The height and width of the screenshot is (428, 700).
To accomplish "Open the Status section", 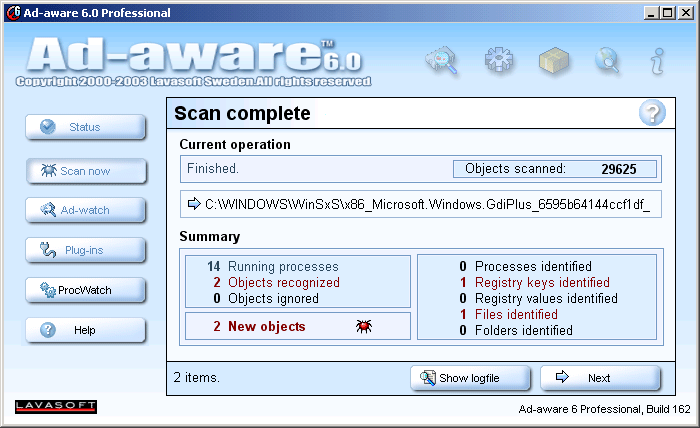I will [x=86, y=127].
